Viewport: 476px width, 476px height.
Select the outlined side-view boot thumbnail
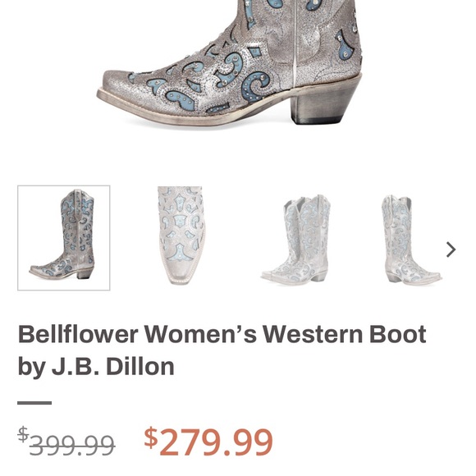coord(64,238)
